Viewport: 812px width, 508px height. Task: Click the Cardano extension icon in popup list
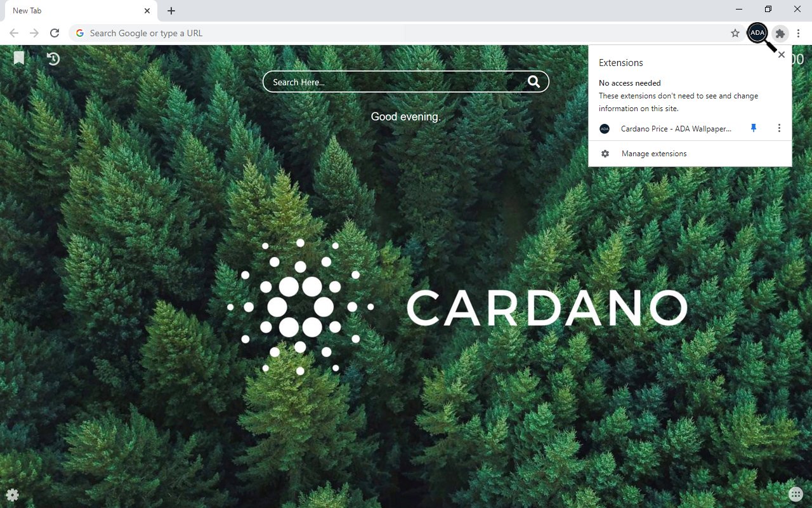pos(605,129)
